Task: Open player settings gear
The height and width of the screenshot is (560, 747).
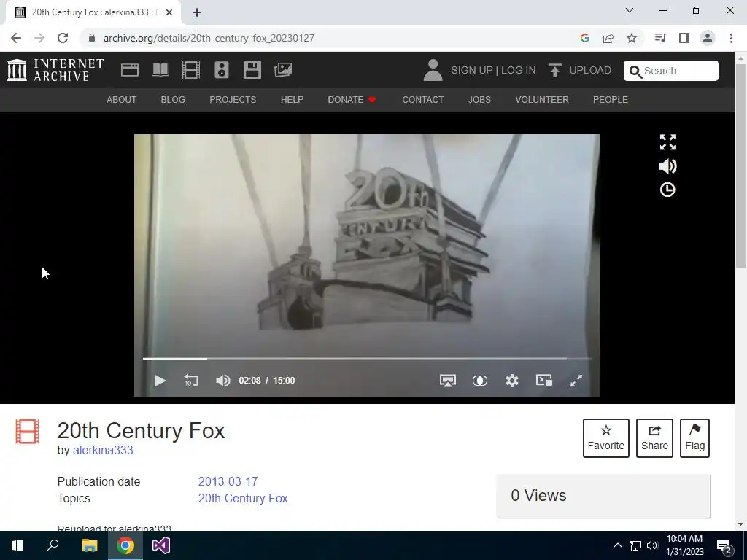Action: [x=512, y=381]
